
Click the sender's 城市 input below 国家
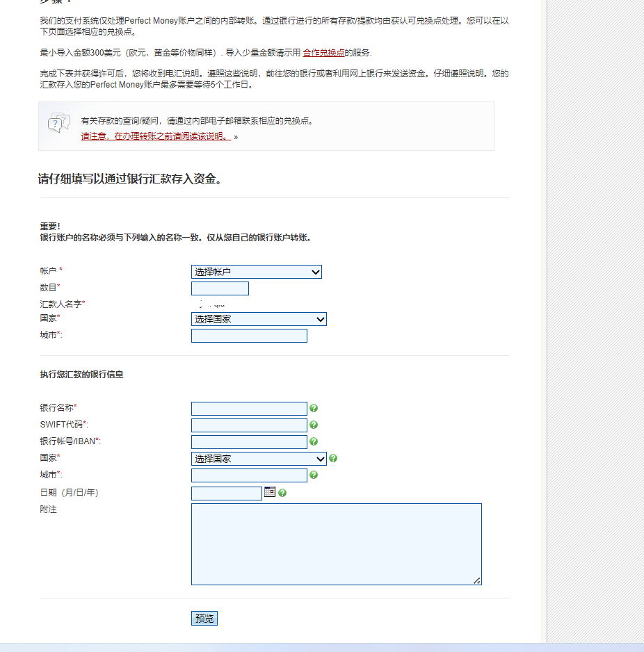point(249,336)
